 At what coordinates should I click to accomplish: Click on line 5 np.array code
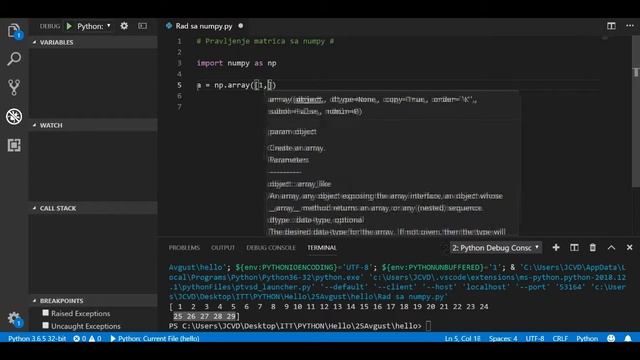(x=236, y=85)
